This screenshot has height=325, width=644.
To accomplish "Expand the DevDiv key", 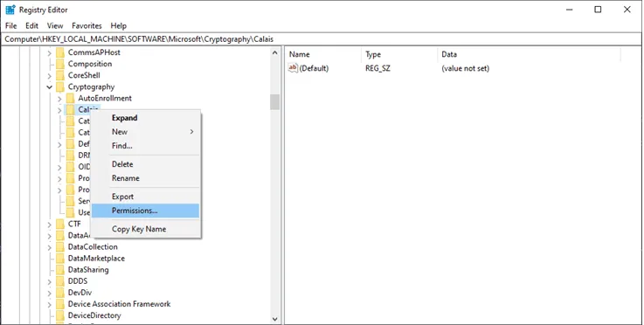I will click(x=49, y=294).
